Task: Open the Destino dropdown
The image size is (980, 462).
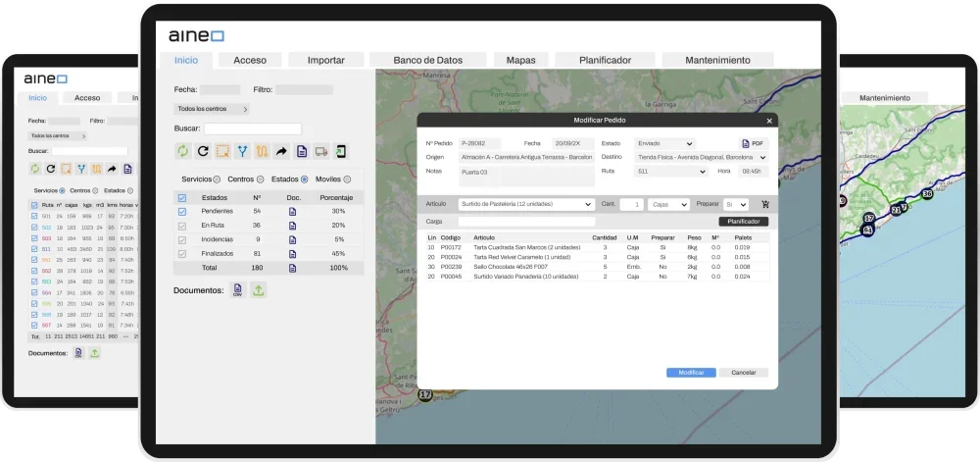Action: coord(701,158)
